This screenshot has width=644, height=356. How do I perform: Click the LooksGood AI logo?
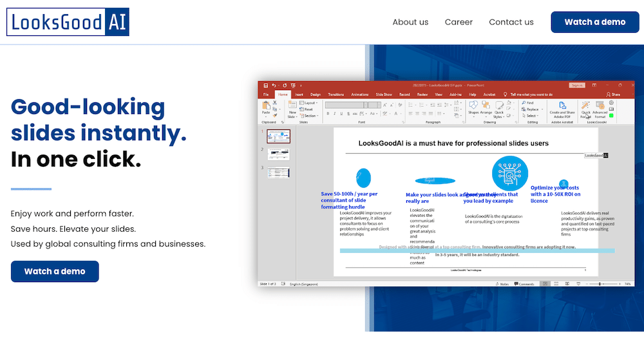(x=68, y=22)
